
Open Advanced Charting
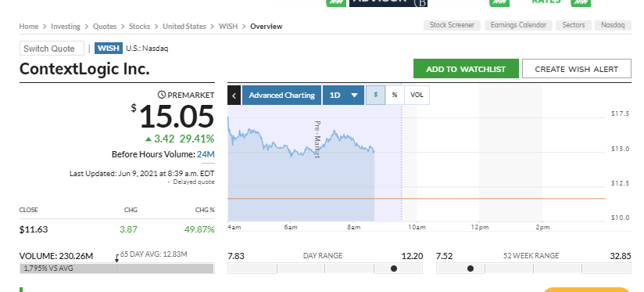(x=281, y=95)
